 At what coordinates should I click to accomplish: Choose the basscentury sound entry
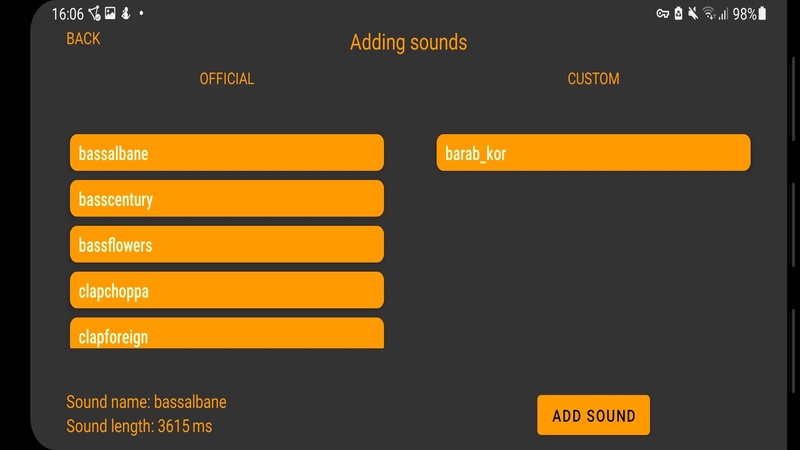click(227, 199)
